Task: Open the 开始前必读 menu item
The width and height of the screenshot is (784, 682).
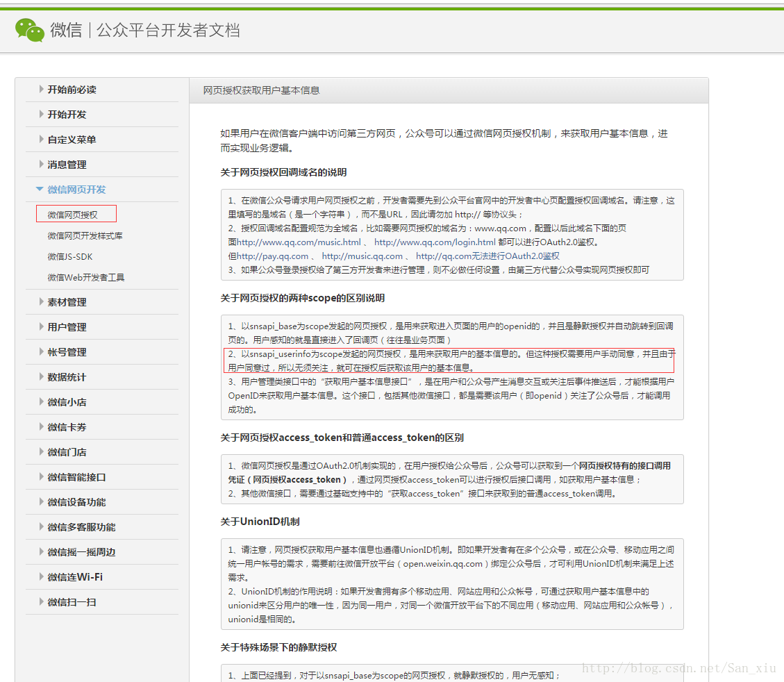Action: coord(72,90)
